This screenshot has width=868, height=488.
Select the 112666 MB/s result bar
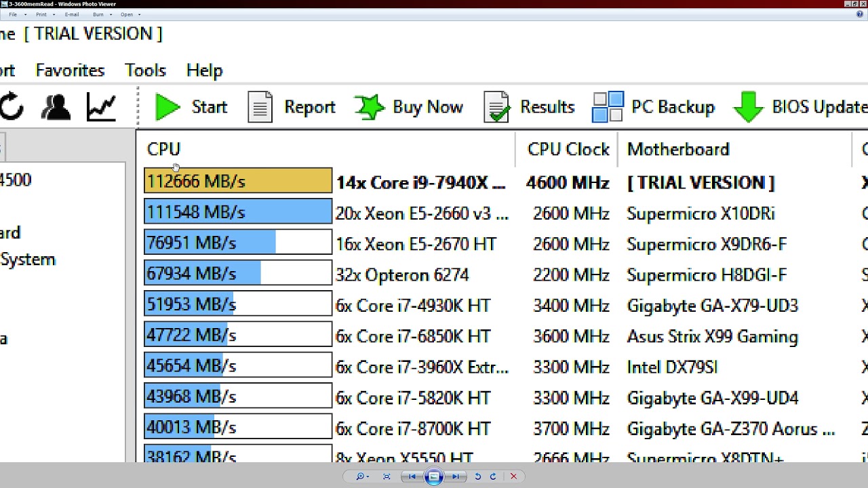[x=238, y=181]
